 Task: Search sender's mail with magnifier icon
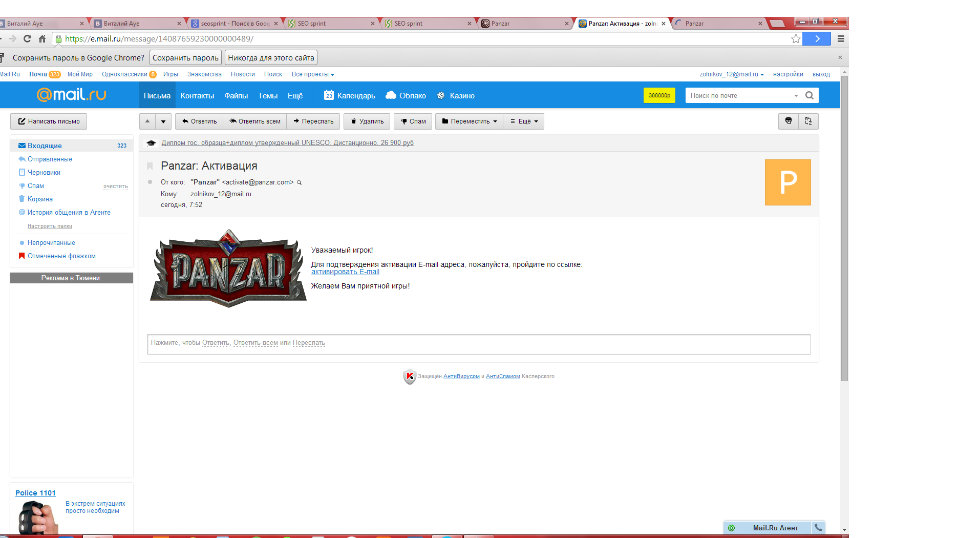pyautogui.click(x=300, y=182)
